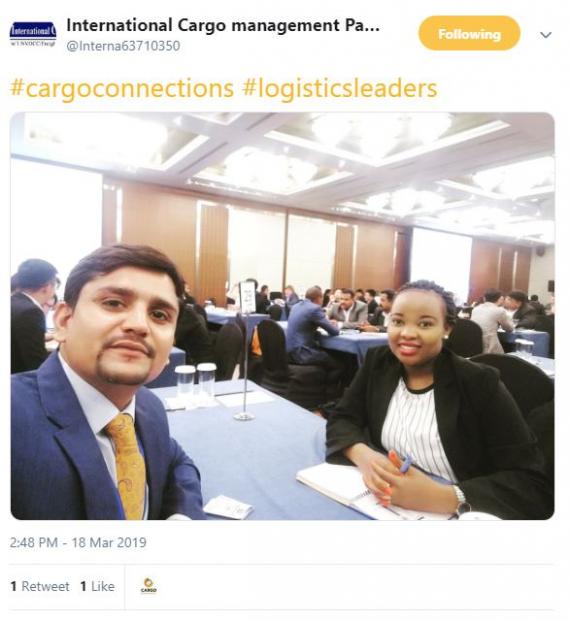Click the Following button
This screenshot has height=621, width=570.
[x=469, y=33]
